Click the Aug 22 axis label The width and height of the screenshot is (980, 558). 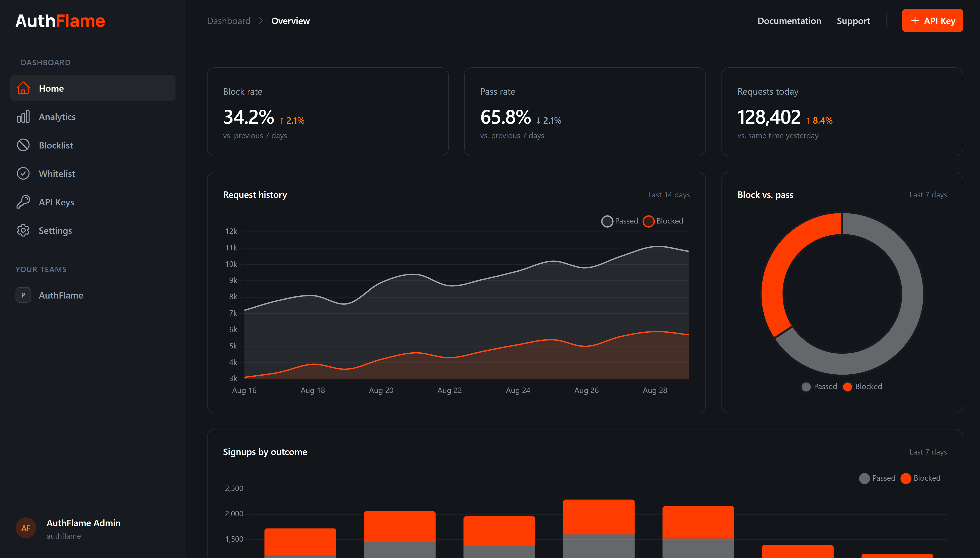point(449,390)
